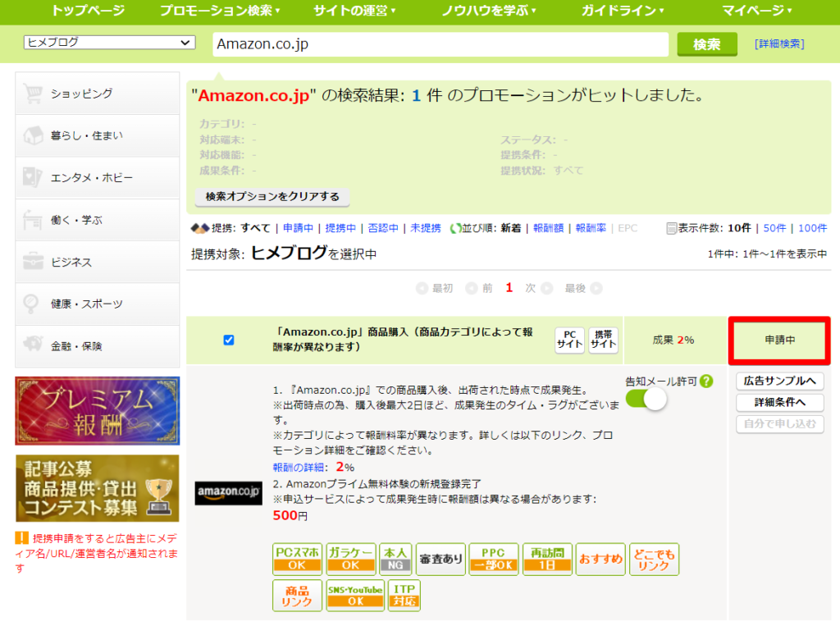This screenshot has height=626, width=840.
Task: Click the おすすめ badge
Action: [x=600, y=559]
